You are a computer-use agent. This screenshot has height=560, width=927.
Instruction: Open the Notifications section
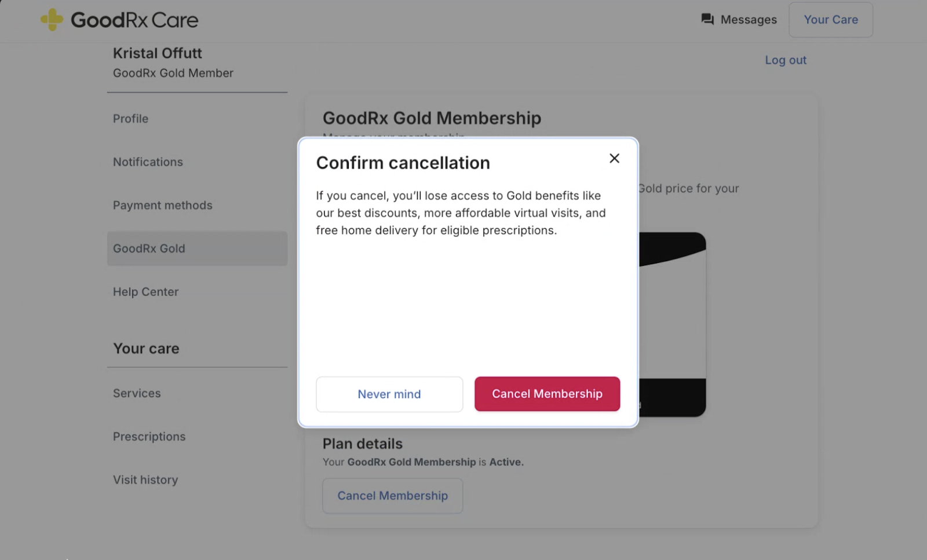(148, 162)
